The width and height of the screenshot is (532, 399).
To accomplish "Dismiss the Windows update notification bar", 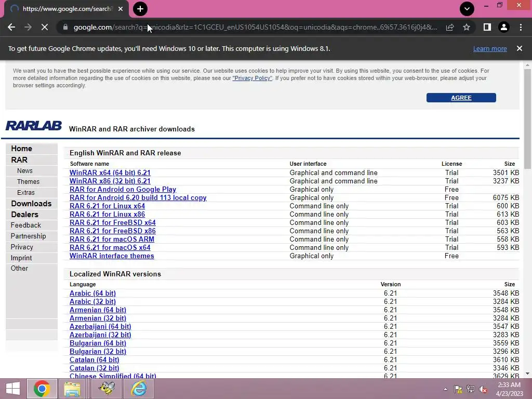I will tap(520, 48).
